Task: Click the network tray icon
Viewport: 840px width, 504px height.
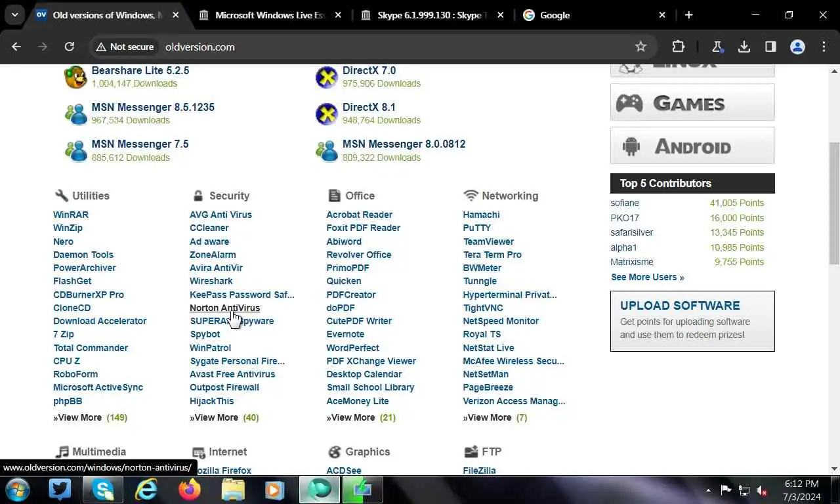Action: [744, 490]
